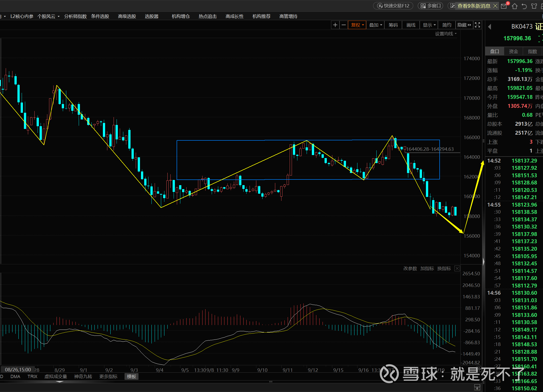The height and width of the screenshot is (392, 543).
Task: Click the undo back arrow icon
Action: click(524, 6)
